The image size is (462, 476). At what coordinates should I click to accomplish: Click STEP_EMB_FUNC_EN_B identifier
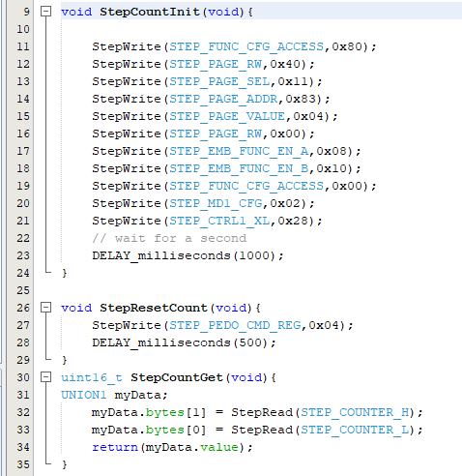click(x=239, y=168)
